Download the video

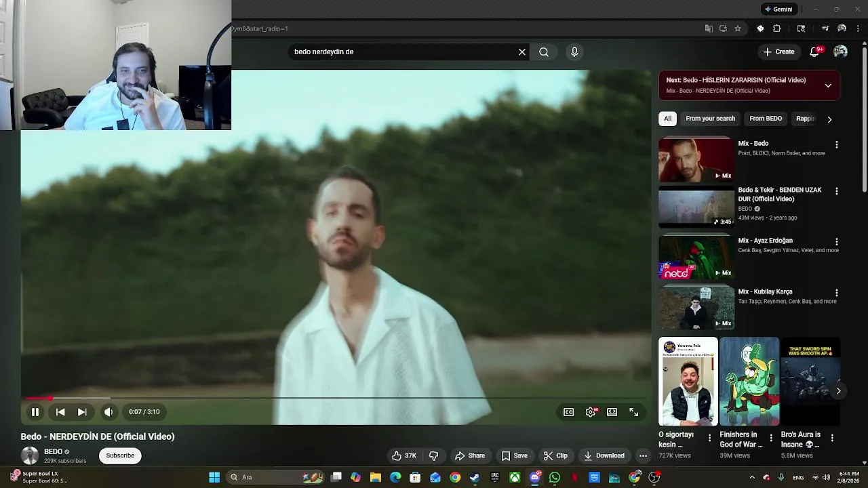point(604,456)
